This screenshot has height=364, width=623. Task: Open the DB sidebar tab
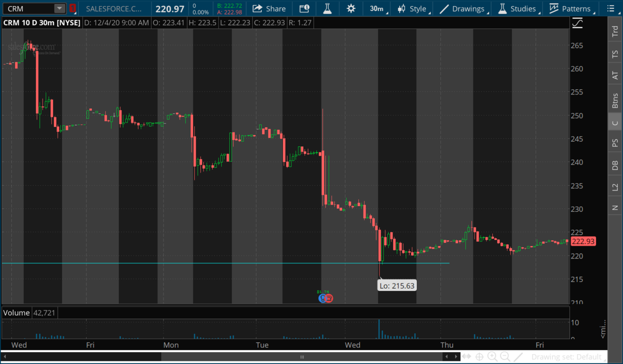(615, 165)
